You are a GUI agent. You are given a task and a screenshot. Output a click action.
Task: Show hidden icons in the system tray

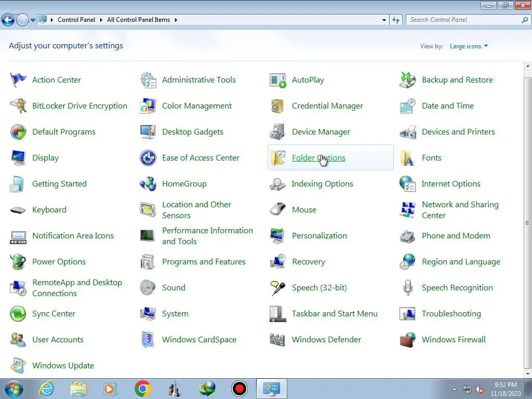coord(454,389)
